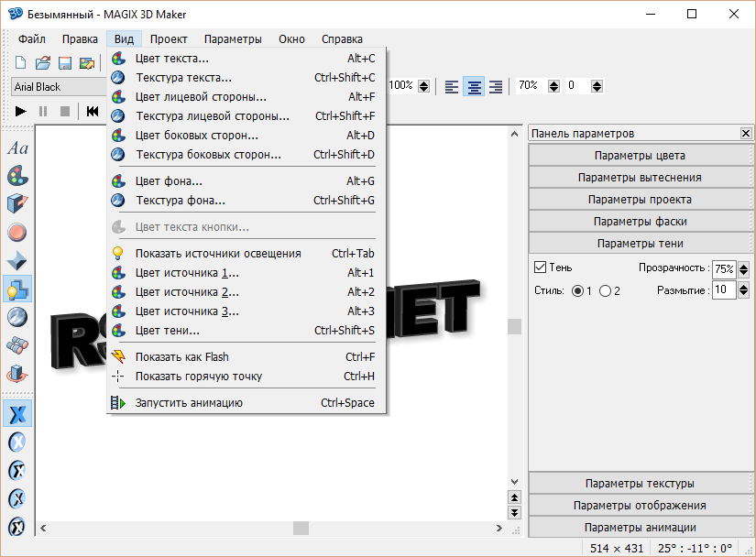Screen dimensions: 756x557
Task: Close the Панель параметров panel
Action: 745,134
